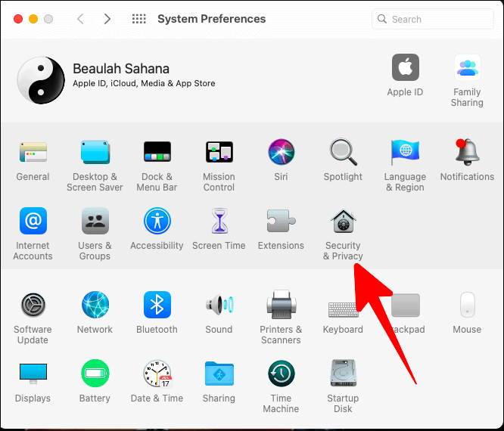Go forward with the right chevron
The image size is (504, 431).
107,19
